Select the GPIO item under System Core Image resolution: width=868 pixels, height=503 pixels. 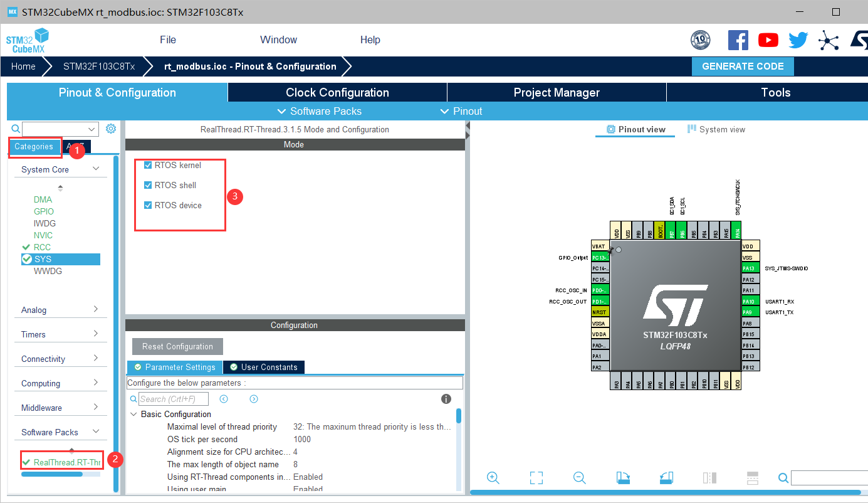click(44, 211)
